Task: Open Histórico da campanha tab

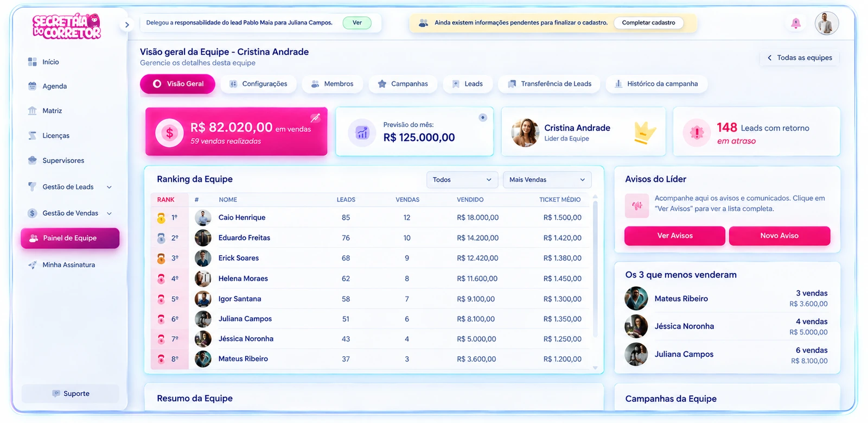Action: coord(656,84)
